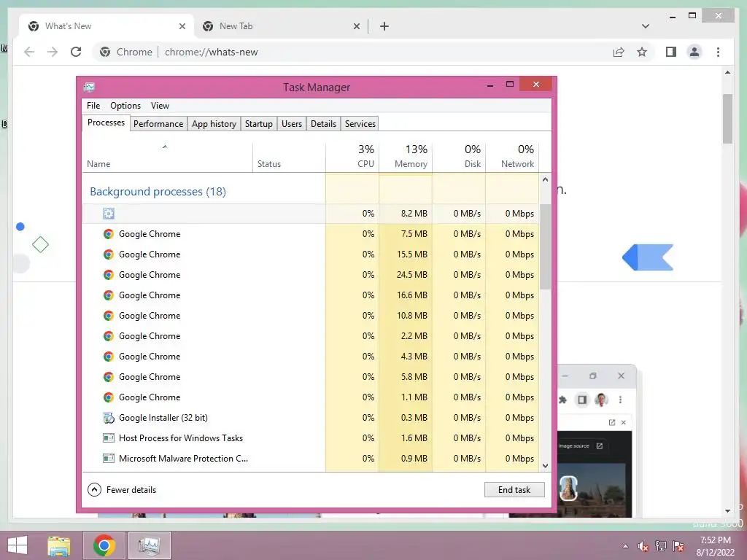The image size is (747, 560).
Task: Click Chrome page vertical scrollbar thumb
Action: pyautogui.click(x=727, y=119)
